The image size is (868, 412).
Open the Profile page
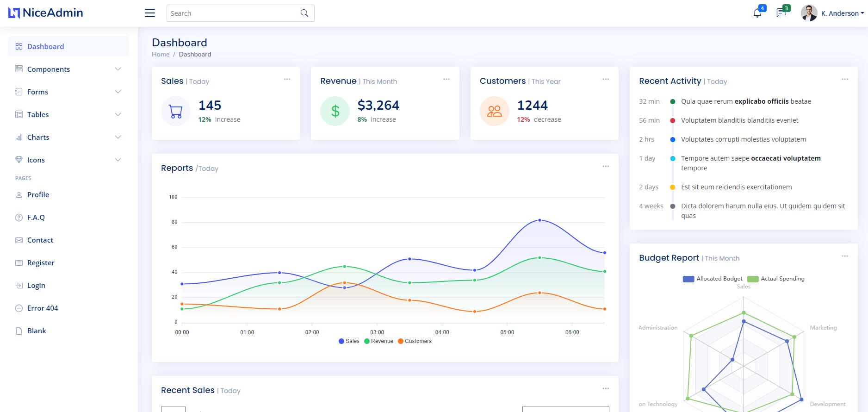[68, 194]
